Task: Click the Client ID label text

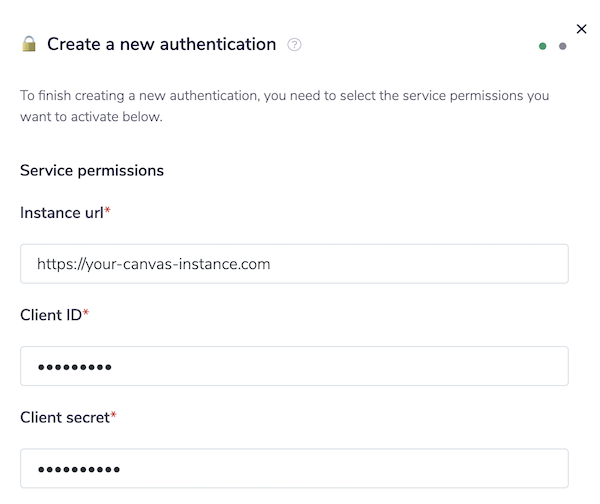Action: pos(51,315)
